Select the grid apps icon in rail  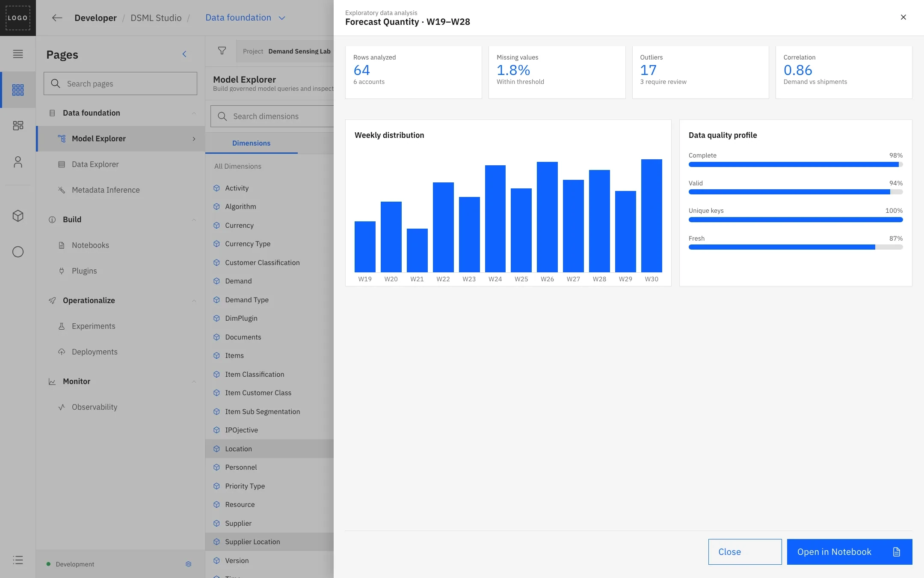coord(18,90)
